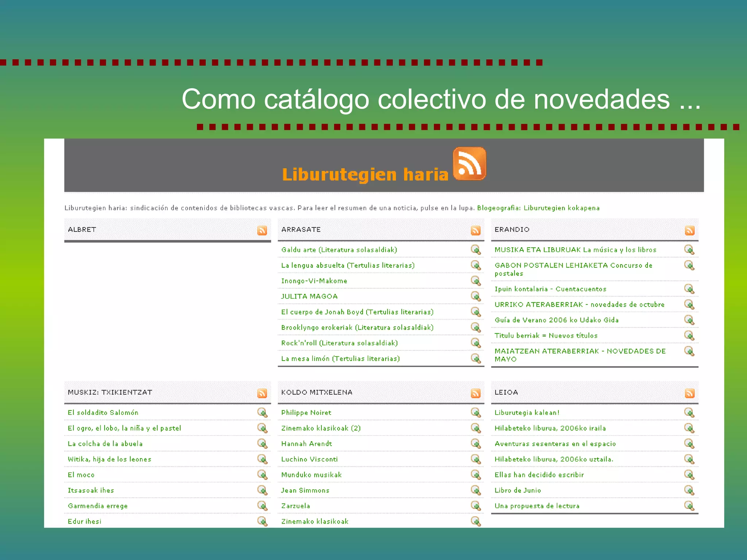This screenshot has width=747, height=560.
Task: Click magnifier beside El soldadito Salomón
Action: click(262, 412)
